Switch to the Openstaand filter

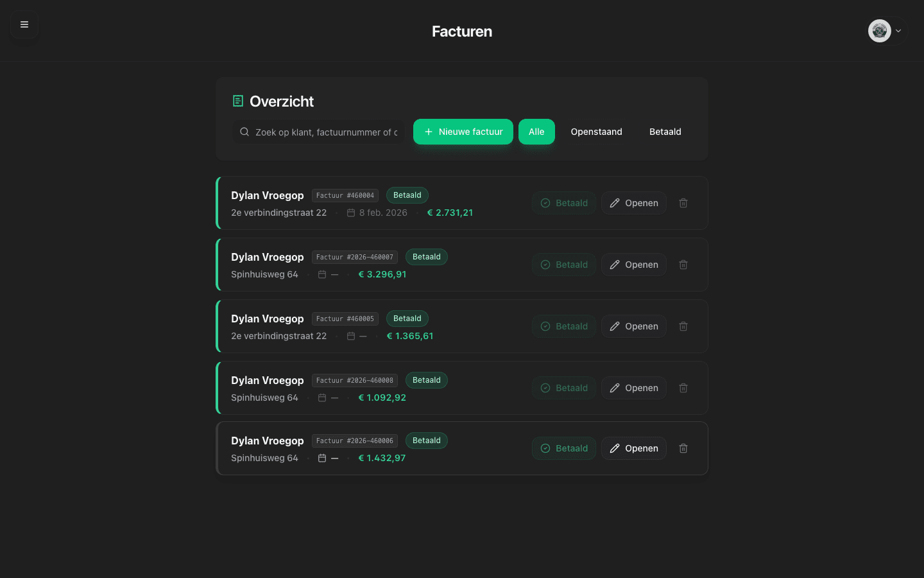[x=596, y=132]
